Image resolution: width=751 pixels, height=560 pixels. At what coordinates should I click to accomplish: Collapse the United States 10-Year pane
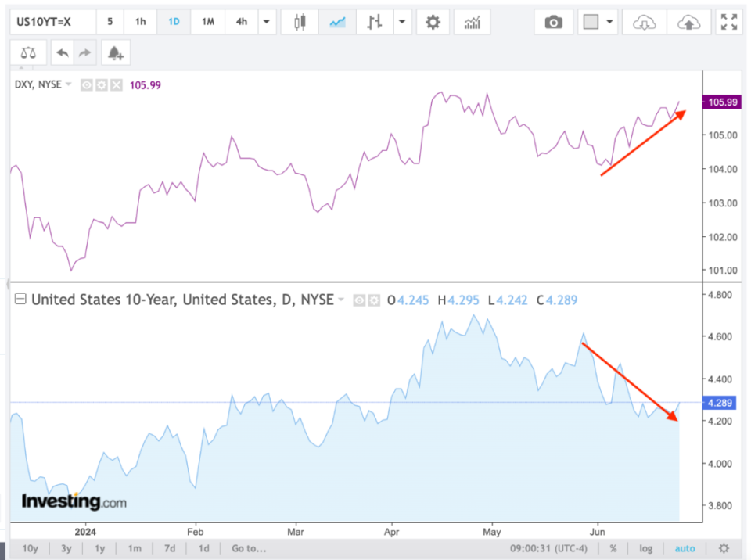(x=20, y=300)
